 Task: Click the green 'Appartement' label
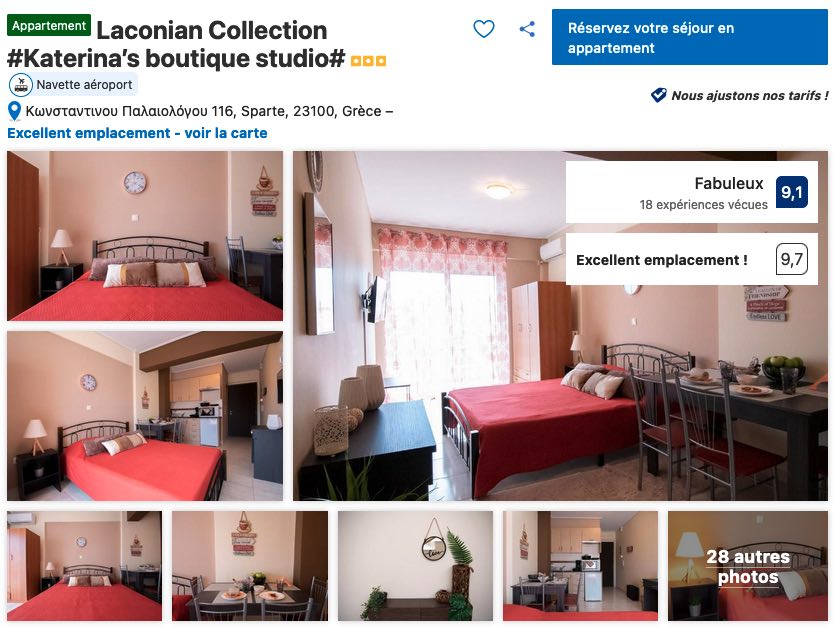coord(49,26)
